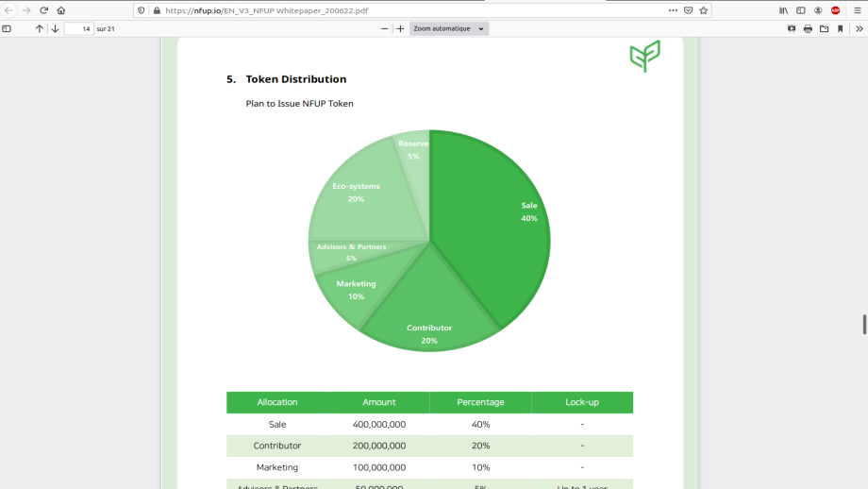Click the 10% percentage table cell
The height and width of the screenshot is (489, 868).
480,467
